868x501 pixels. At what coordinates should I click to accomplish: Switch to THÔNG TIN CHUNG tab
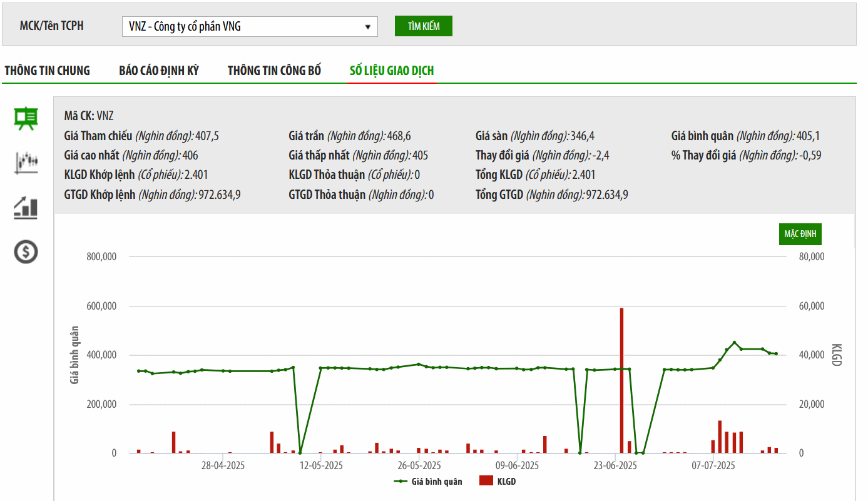(x=48, y=71)
